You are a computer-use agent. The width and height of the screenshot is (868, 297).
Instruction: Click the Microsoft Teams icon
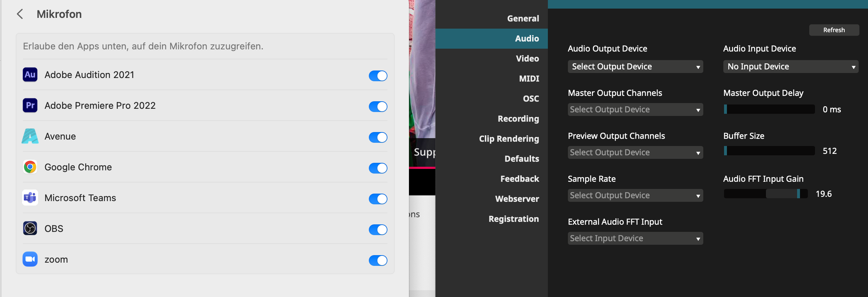30,198
